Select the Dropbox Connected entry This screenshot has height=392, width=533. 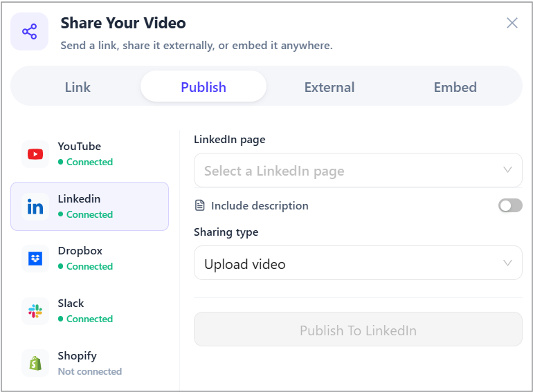pyautogui.click(x=90, y=259)
